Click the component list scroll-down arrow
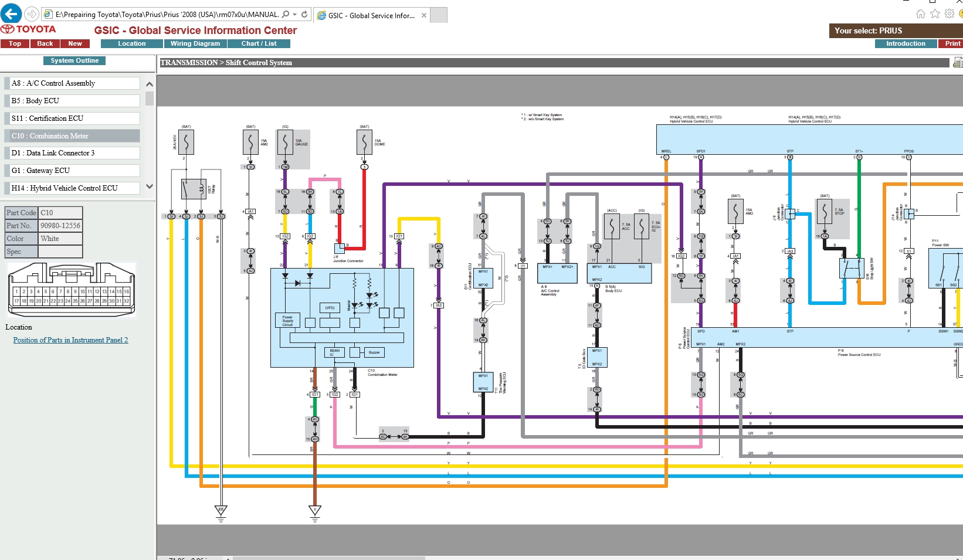Screen dimensions: 963x560 pos(150,186)
